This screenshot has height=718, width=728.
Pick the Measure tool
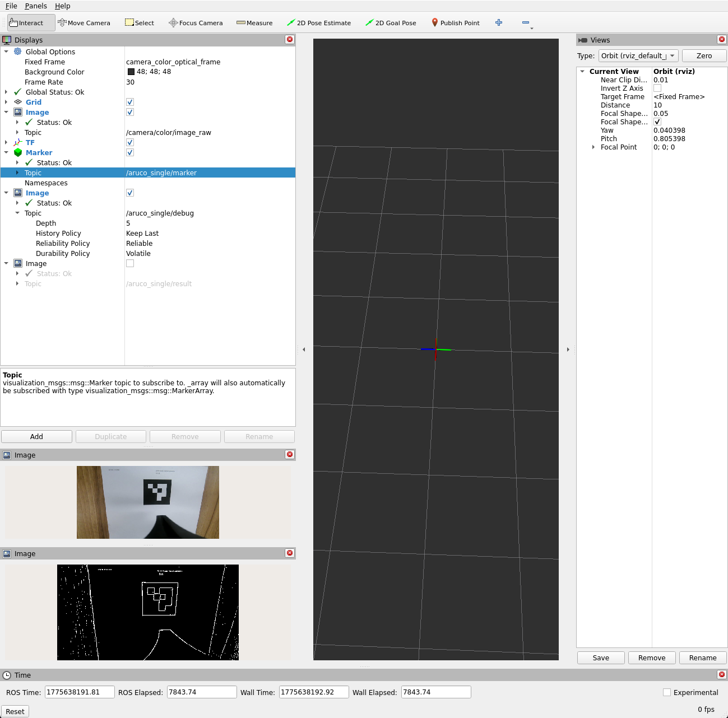coord(254,23)
